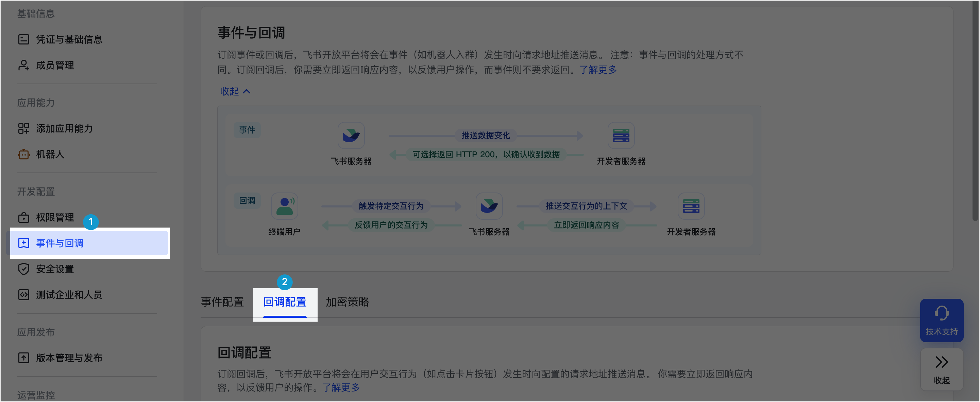This screenshot has width=980, height=402.
Task: Select 事件与回调 in the sidebar
Action: tap(60, 243)
